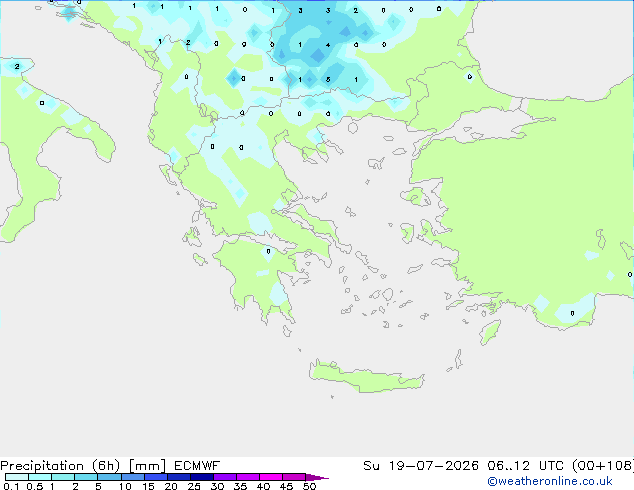634x490 pixels.
Task: Click the '(00+108)' forecast offset text
Action: coord(603,466)
